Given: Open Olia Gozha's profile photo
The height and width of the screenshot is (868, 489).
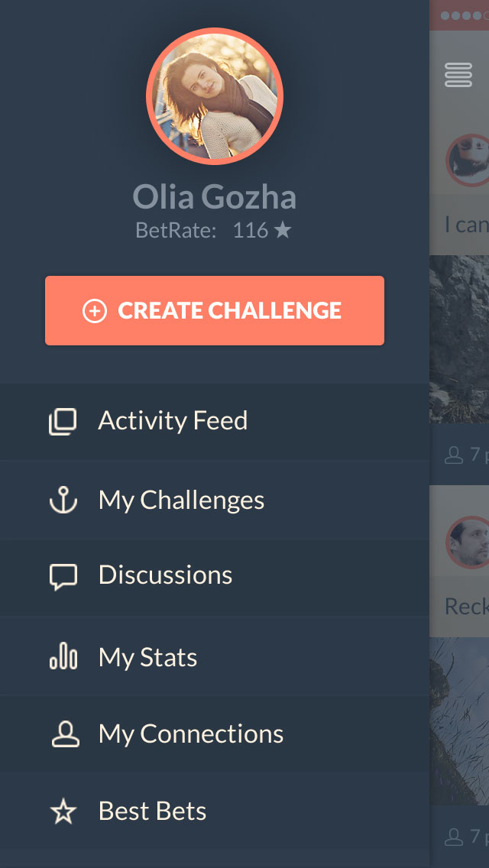Looking at the screenshot, I should (215, 96).
